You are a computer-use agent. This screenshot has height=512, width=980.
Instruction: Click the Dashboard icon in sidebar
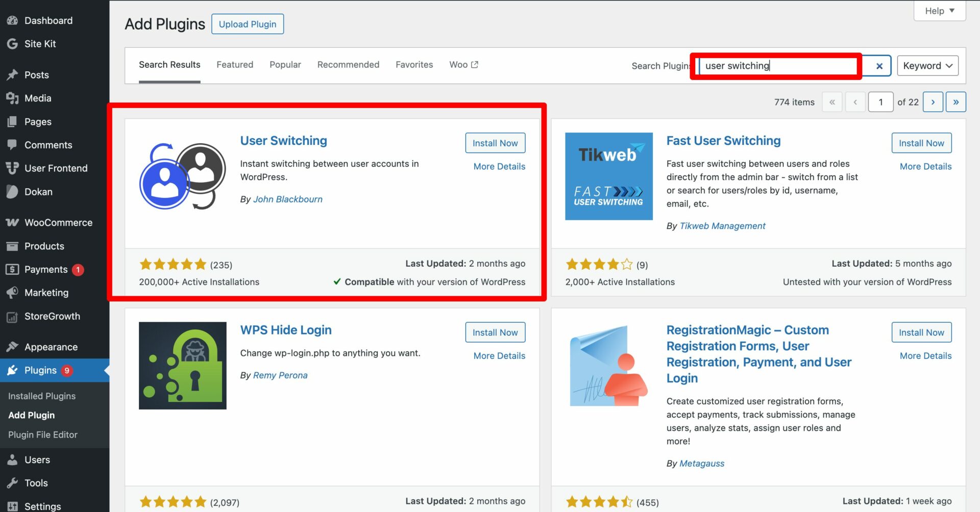(x=12, y=20)
